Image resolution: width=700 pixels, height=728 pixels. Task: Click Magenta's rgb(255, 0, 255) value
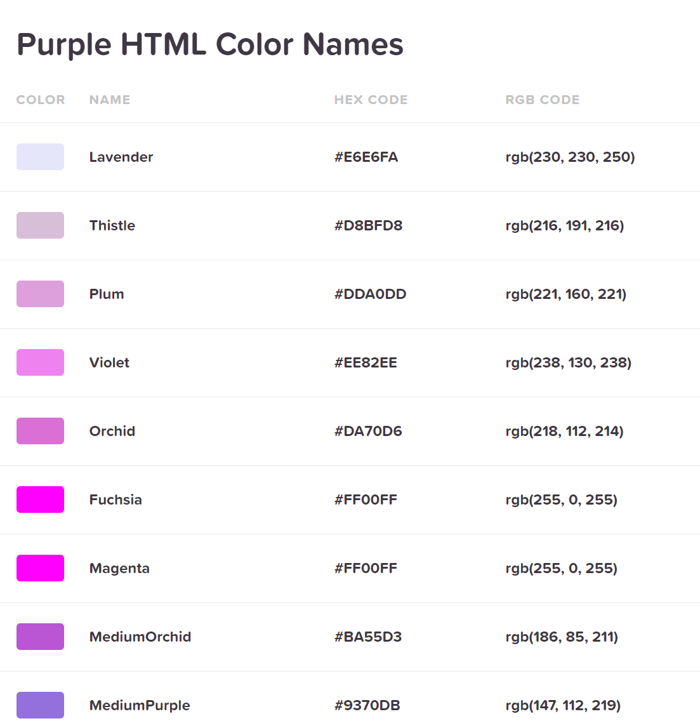[562, 568]
